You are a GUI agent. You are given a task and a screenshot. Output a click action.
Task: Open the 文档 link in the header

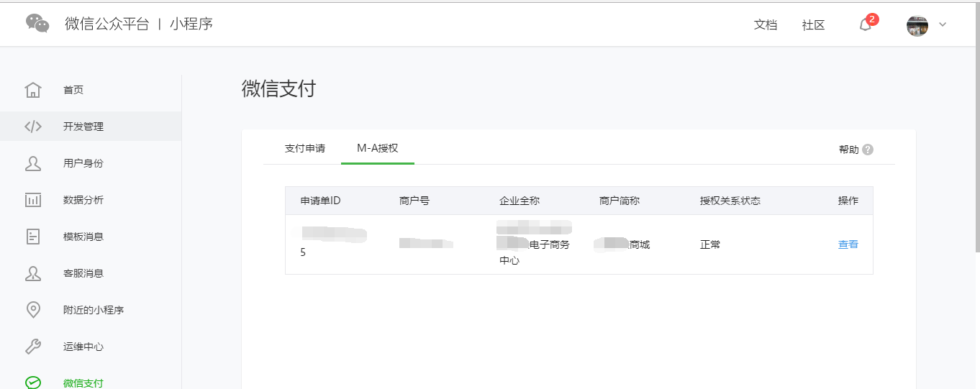766,25
